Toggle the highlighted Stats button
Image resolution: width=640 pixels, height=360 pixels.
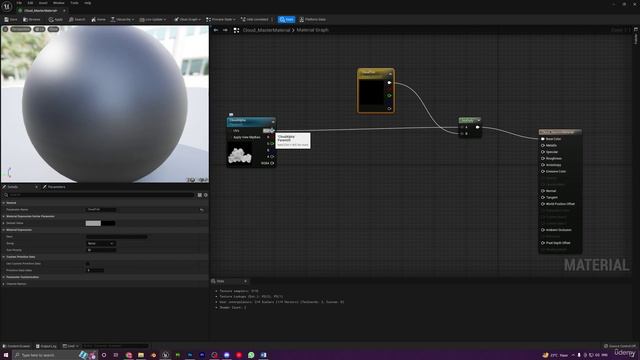tap(287, 19)
